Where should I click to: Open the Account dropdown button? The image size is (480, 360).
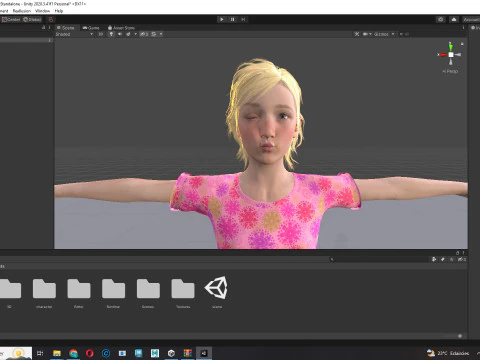point(471,19)
